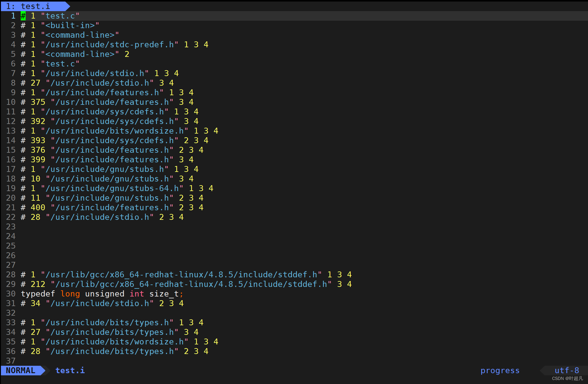Click the test.i filename in status line
Image resolution: width=588 pixels, height=384 pixels.
coord(70,370)
